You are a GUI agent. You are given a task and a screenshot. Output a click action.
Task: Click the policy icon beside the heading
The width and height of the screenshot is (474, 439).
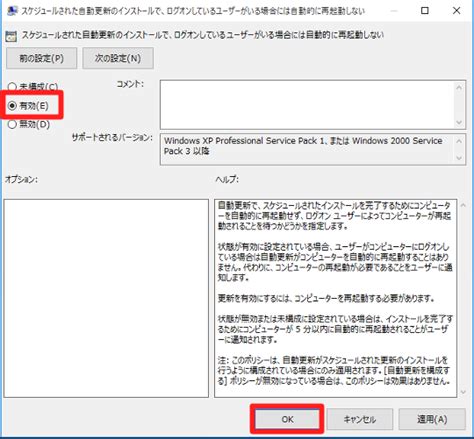pos(11,36)
